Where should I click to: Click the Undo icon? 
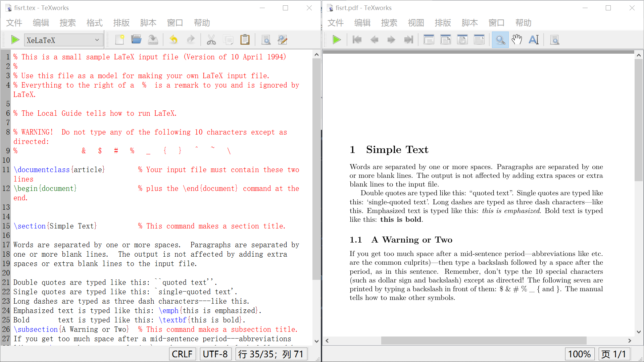tap(174, 39)
